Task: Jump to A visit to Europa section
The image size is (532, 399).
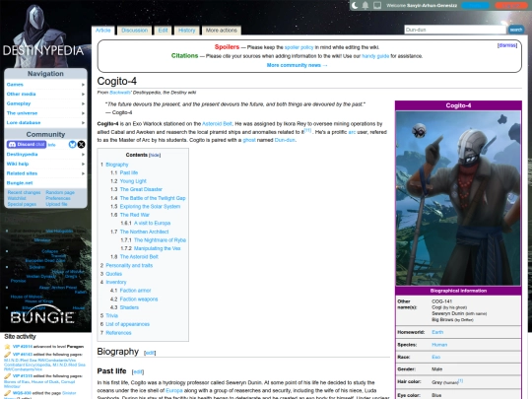Action: tap(152, 223)
